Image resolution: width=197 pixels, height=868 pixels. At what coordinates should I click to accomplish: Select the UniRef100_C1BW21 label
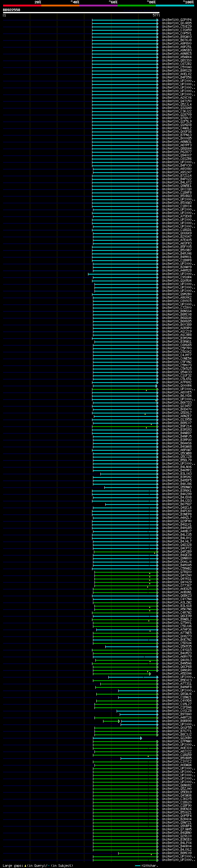(177, 697)
